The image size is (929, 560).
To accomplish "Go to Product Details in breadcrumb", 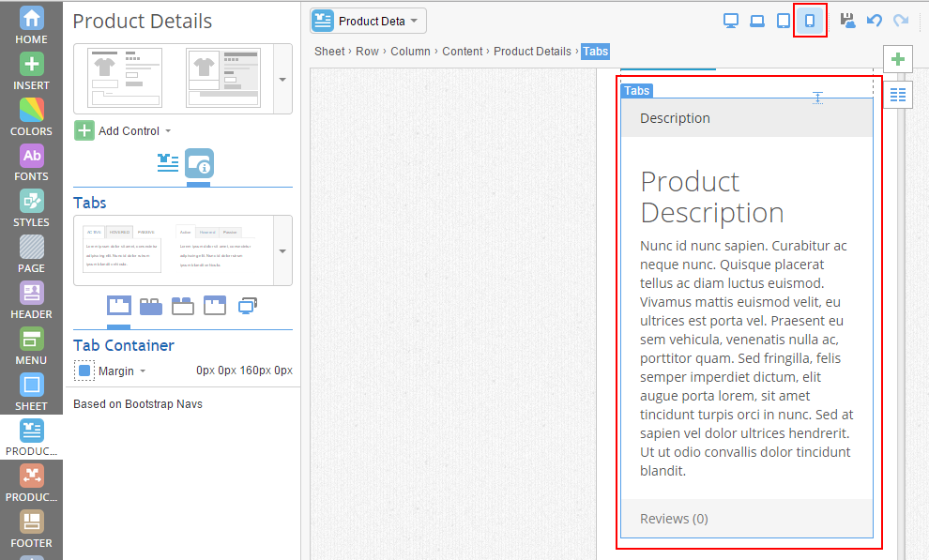I will coord(532,52).
